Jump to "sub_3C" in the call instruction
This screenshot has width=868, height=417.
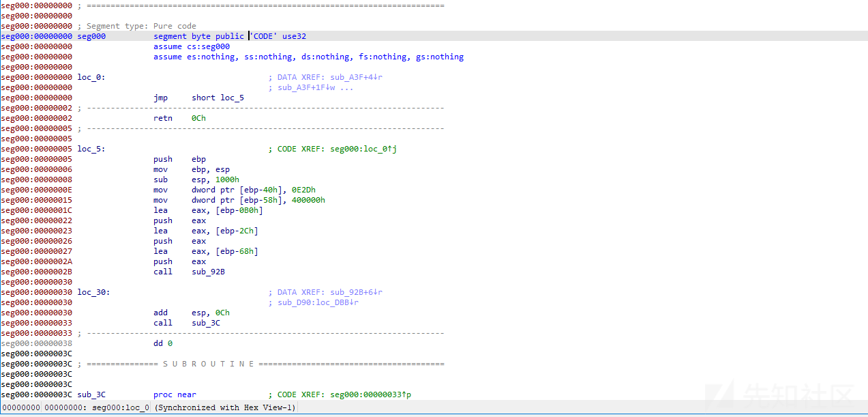206,323
